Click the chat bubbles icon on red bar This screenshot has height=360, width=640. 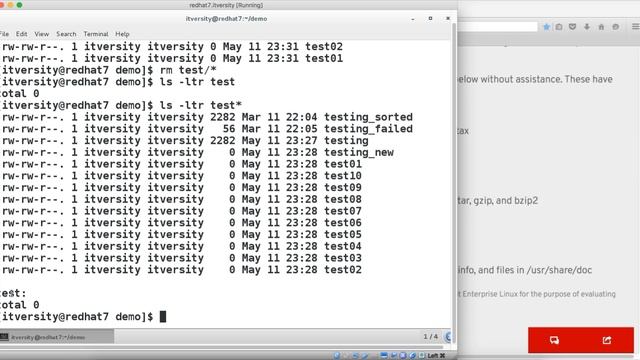click(554, 340)
